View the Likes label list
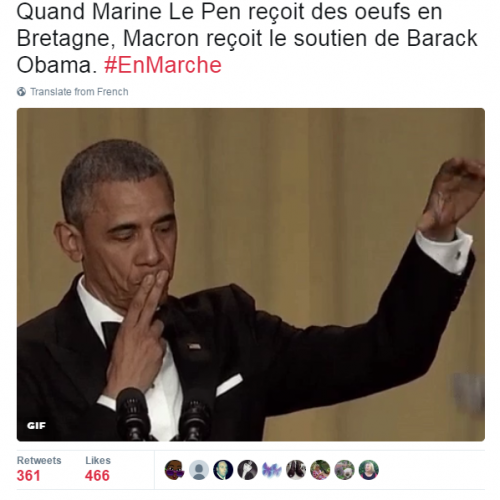 98,460
